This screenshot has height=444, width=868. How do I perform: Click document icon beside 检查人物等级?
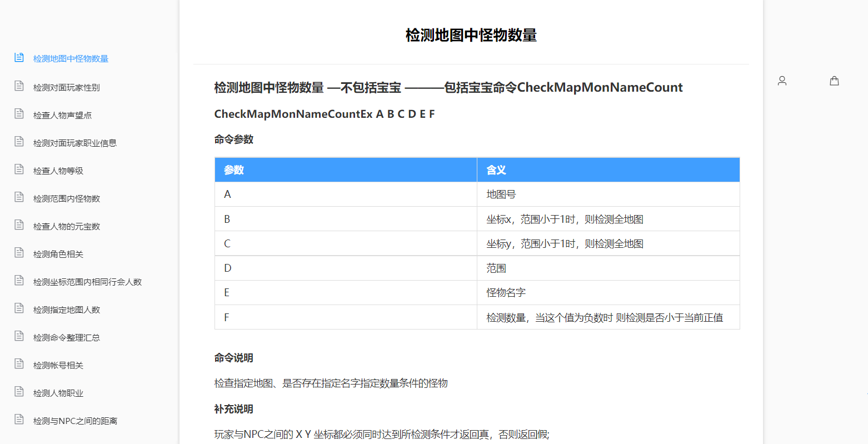19,169
